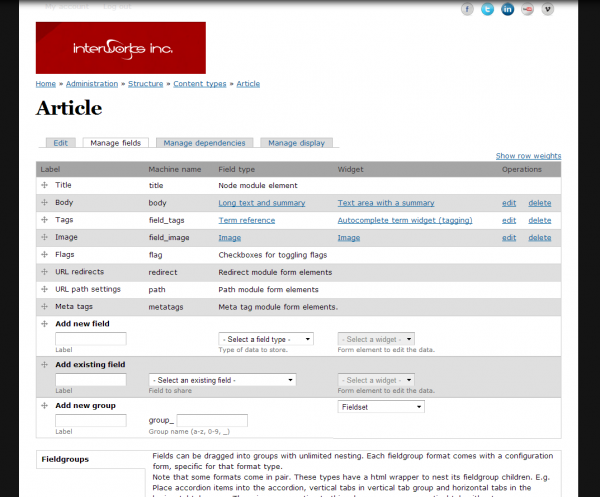600x497 pixels.
Task: Click Show row weights link
Action: pos(528,156)
